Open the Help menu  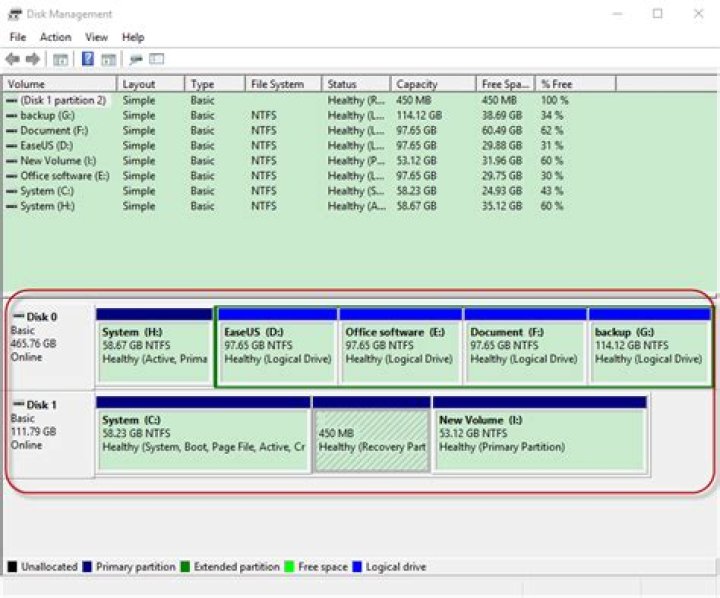pyautogui.click(x=133, y=37)
